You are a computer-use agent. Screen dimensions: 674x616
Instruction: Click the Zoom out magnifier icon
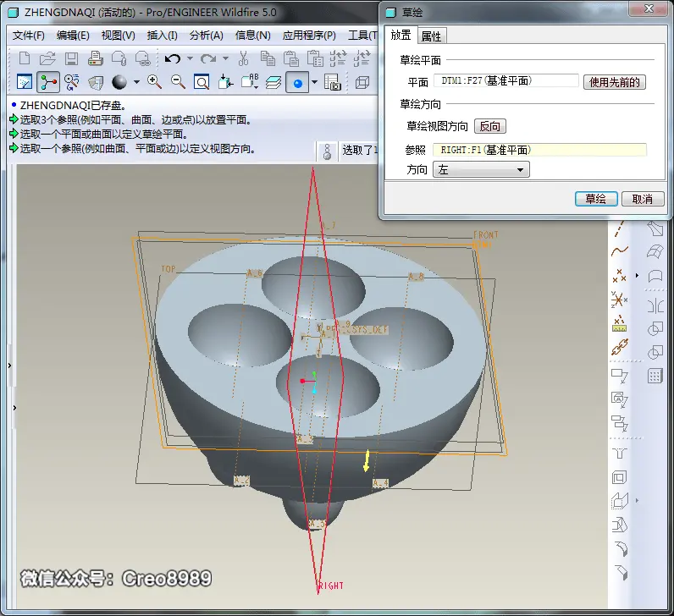pos(178,81)
